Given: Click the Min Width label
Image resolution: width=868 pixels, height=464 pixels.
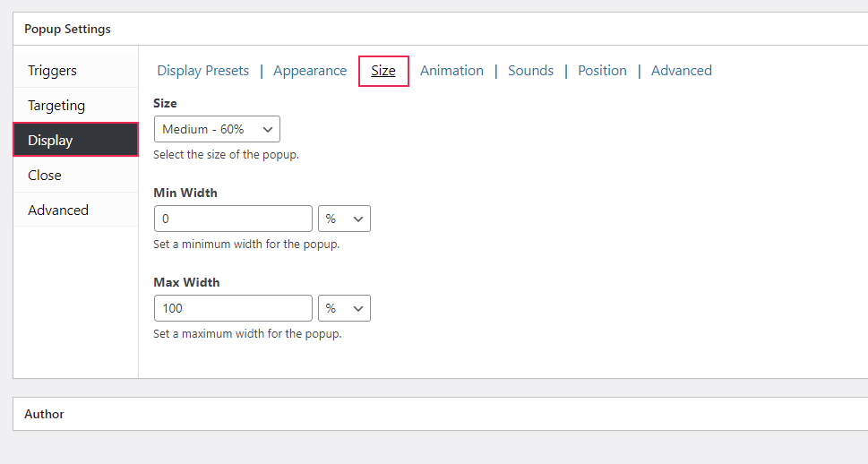Looking at the screenshot, I should pos(185,193).
